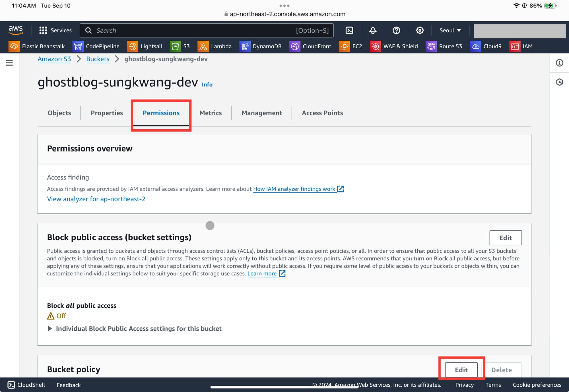This screenshot has height=392, width=569.
Task: Open the hexagon tools icon on right sidebar
Action: [559, 82]
